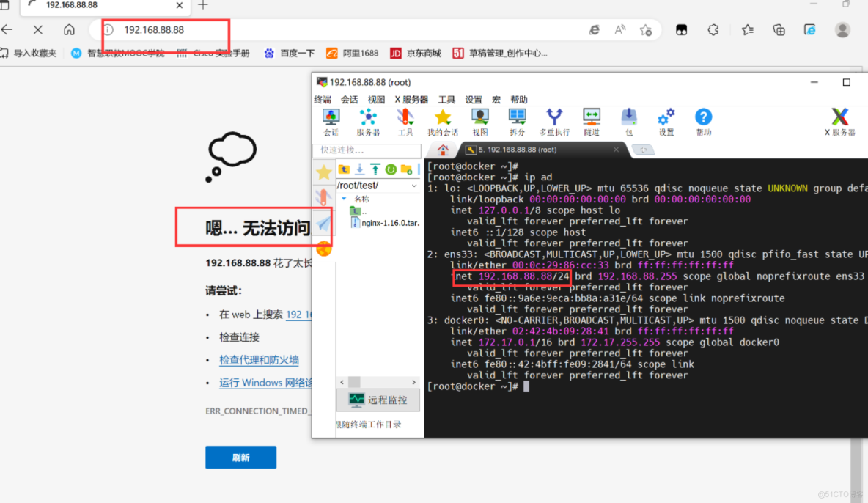Open 百度一下 bookmark
This screenshot has width=868, height=503.
click(290, 54)
